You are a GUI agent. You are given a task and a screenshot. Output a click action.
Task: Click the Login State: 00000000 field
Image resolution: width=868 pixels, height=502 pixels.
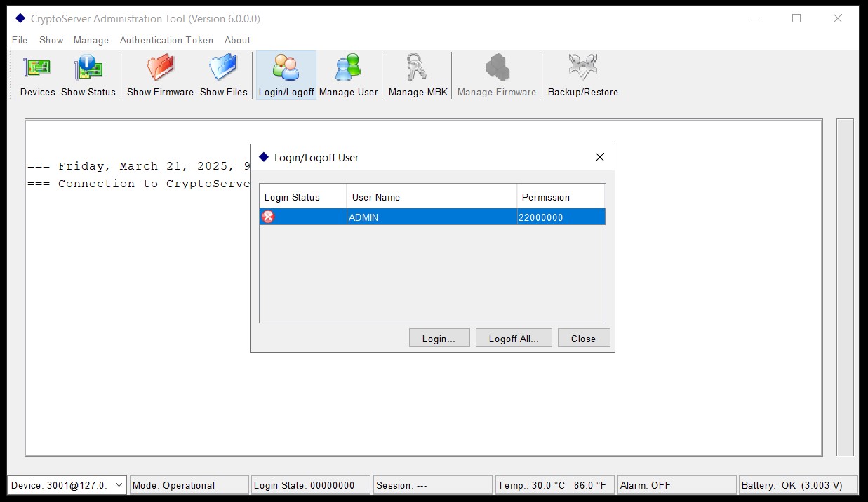pos(311,484)
